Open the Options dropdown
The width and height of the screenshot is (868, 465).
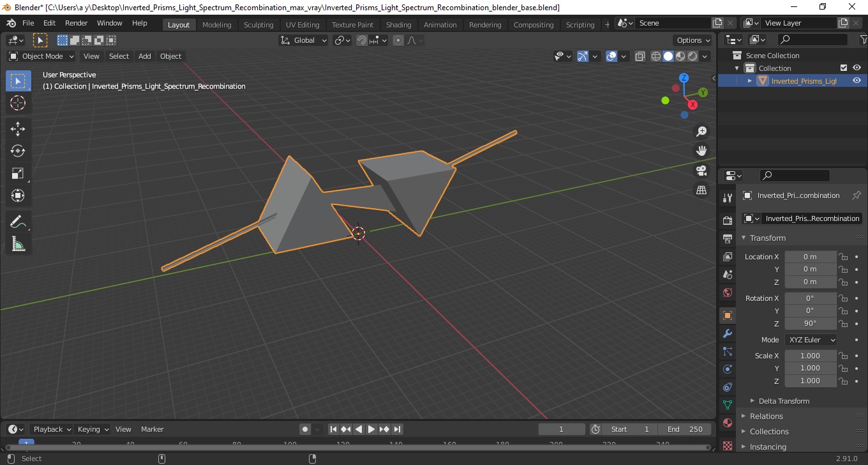pos(694,40)
